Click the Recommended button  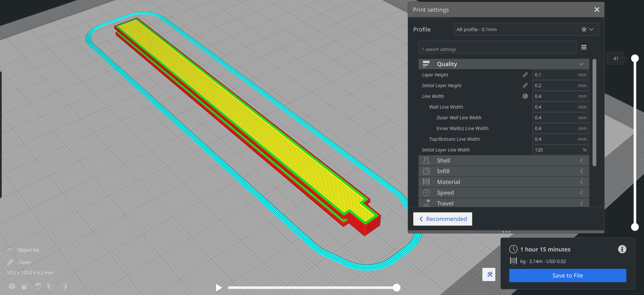pyautogui.click(x=442, y=219)
